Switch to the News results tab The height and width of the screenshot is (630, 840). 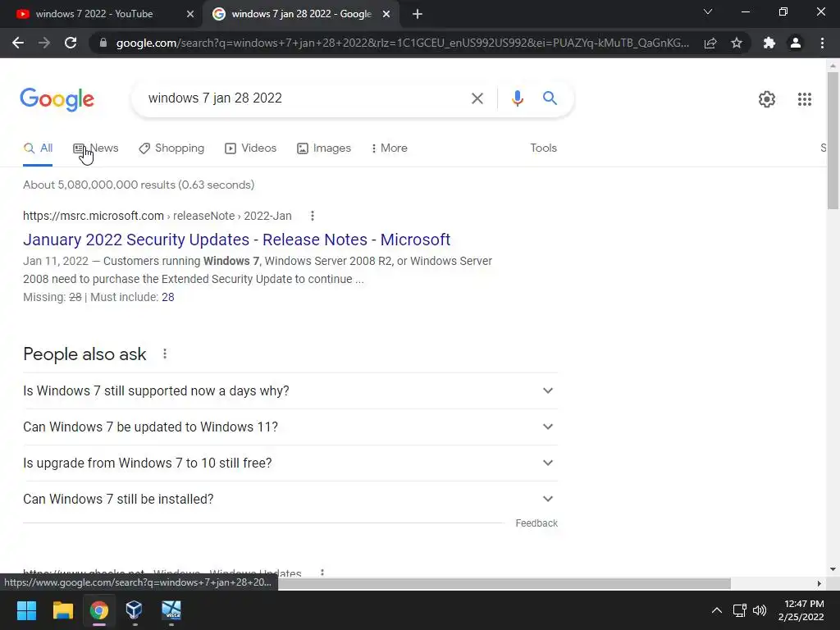click(x=96, y=148)
